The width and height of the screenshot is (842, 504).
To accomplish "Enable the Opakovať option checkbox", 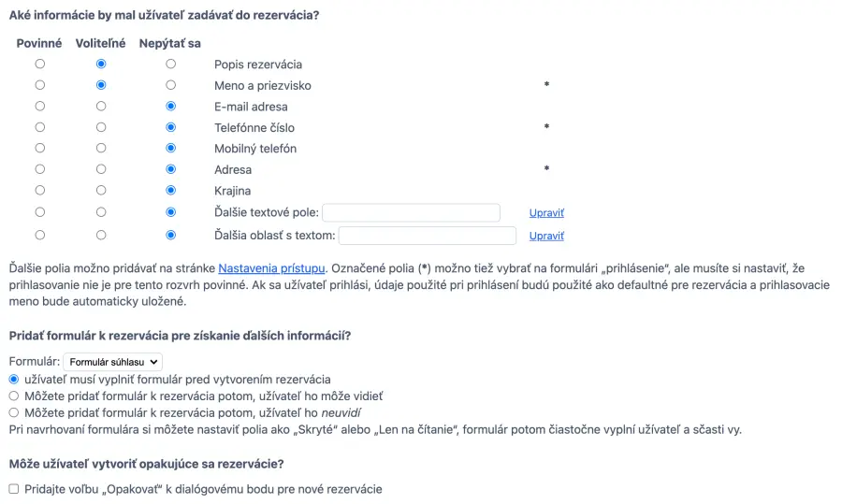I will click(14, 489).
